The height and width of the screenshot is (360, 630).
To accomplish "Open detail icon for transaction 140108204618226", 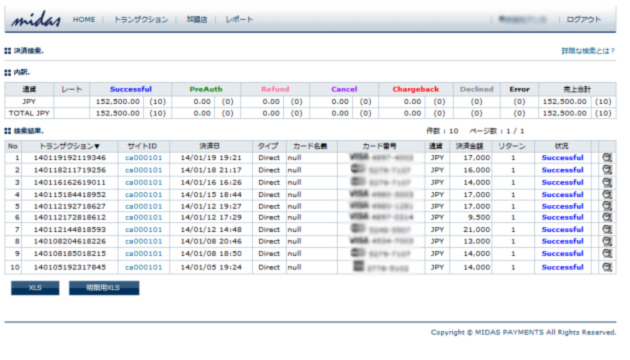I will 607,241.
